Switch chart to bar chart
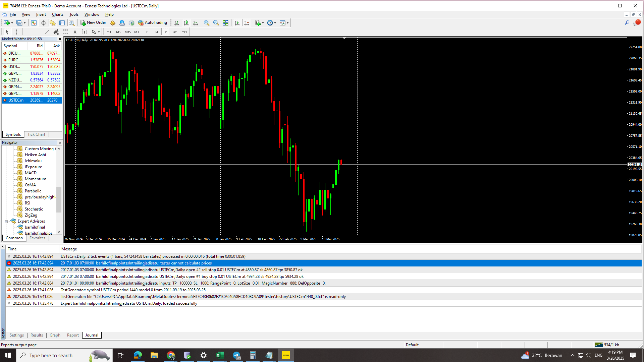Image resolution: width=644 pixels, height=362 pixels. click(x=177, y=23)
